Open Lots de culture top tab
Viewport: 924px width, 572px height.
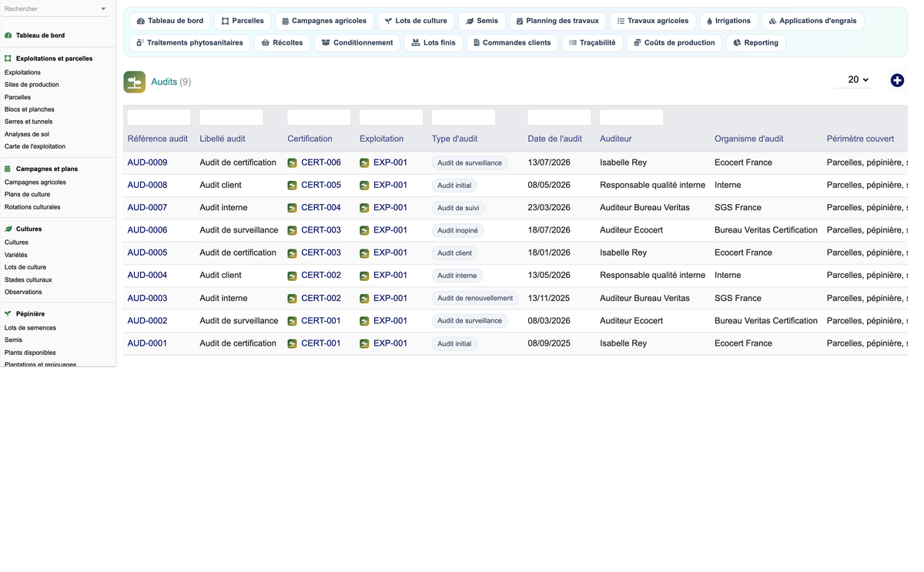416,21
